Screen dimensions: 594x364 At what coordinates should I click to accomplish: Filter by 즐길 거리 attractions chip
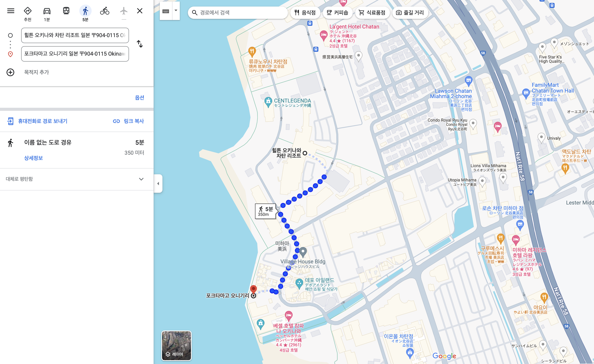410,13
